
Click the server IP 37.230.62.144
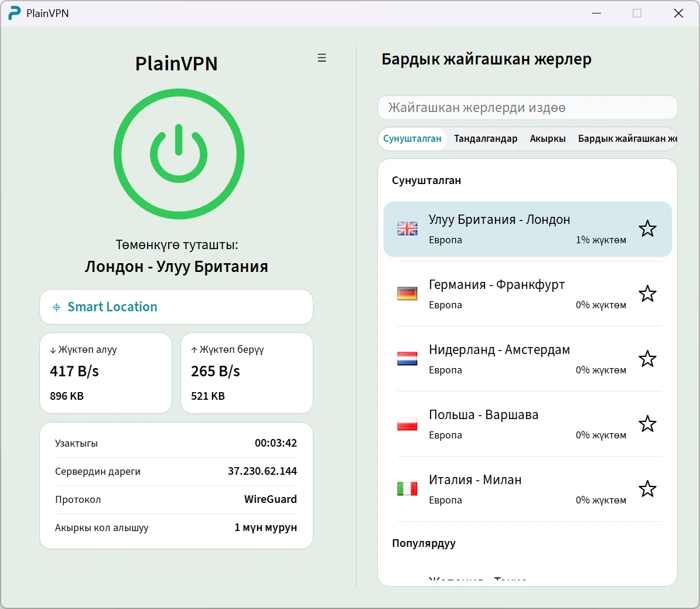262,471
